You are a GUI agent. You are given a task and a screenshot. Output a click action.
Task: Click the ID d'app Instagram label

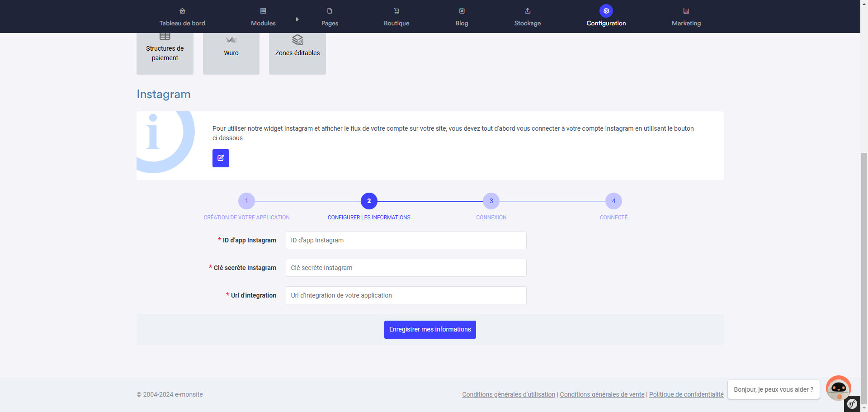[x=249, y=240]
